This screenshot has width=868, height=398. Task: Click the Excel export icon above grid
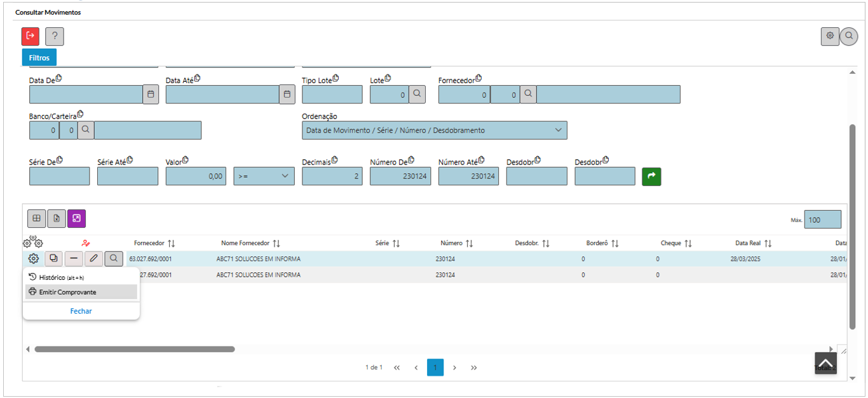57,218
